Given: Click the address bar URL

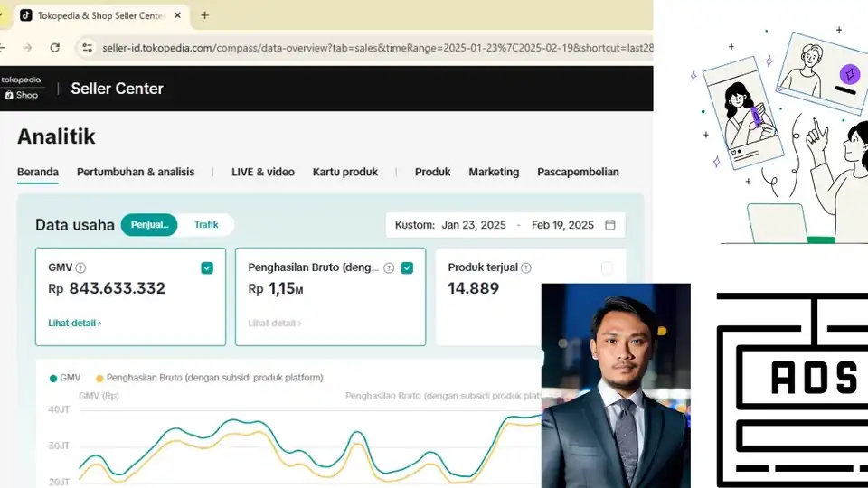Looking at the screenshot, I should 377,48.
